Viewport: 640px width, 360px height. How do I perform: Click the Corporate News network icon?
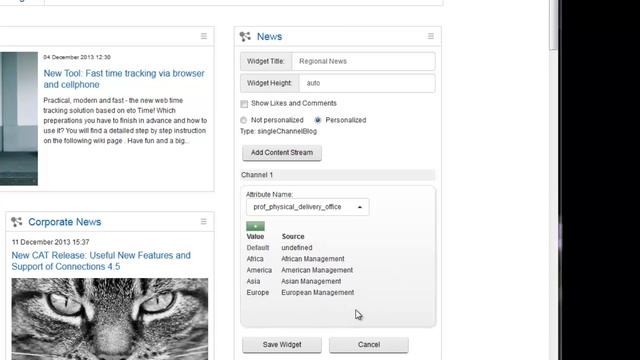[x=17, y=222]
